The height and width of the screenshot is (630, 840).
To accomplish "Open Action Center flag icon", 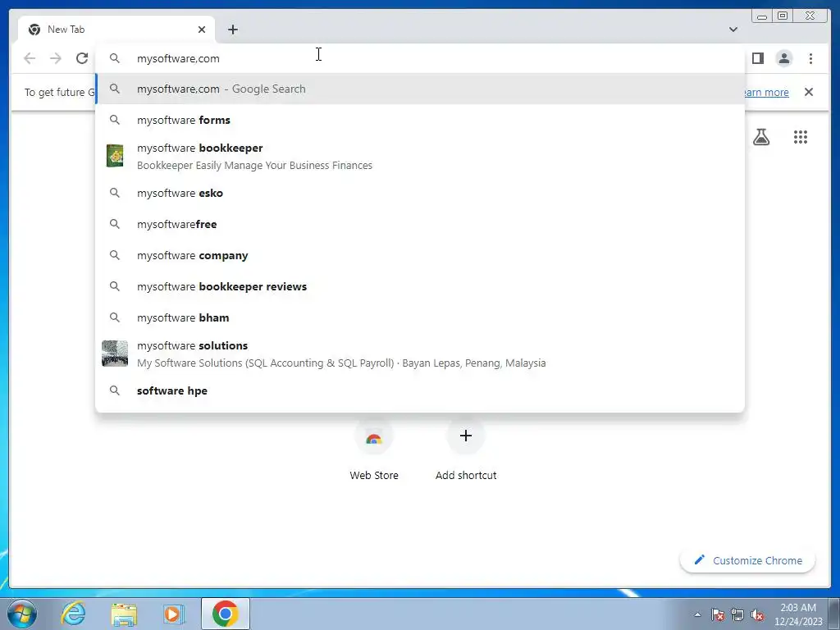I will tap(717, 614).
